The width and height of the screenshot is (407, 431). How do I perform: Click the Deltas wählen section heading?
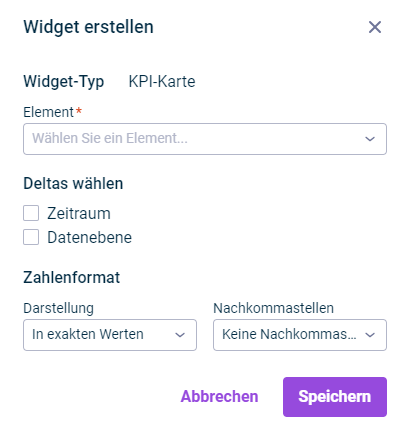click(x=73, y=183)
